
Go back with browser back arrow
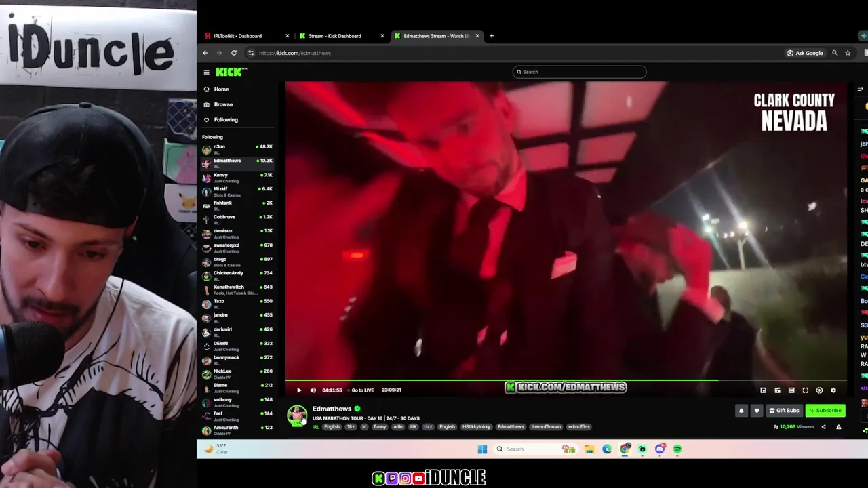pos(205,53)
